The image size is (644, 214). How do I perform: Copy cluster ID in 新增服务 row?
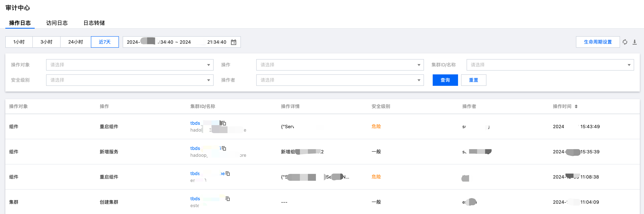coord(224,148)
